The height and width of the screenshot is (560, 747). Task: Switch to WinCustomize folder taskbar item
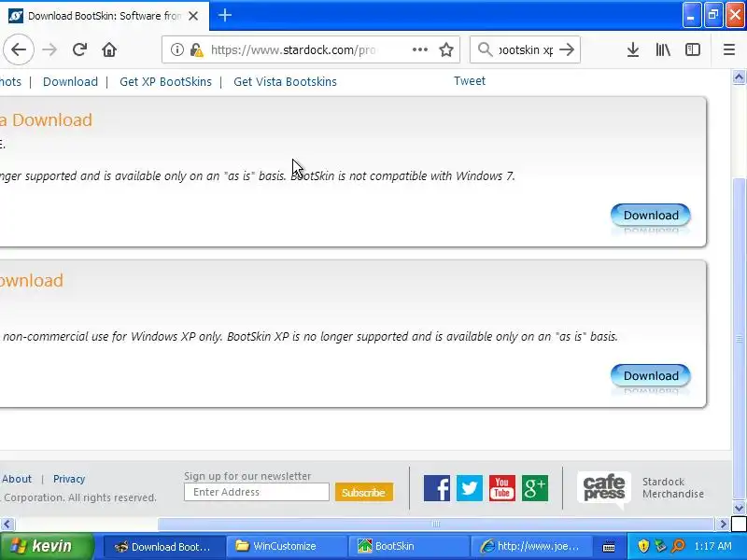coord(287,546)
